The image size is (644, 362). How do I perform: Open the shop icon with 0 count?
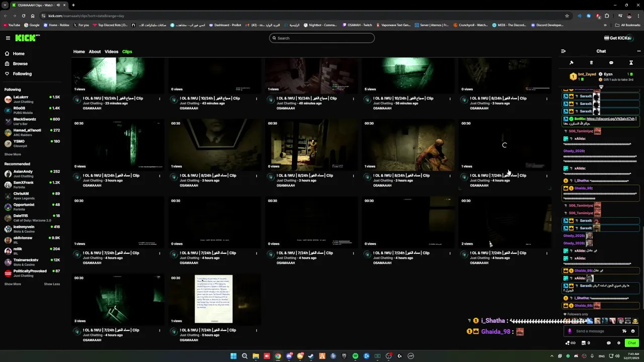[x=586, y=343]
